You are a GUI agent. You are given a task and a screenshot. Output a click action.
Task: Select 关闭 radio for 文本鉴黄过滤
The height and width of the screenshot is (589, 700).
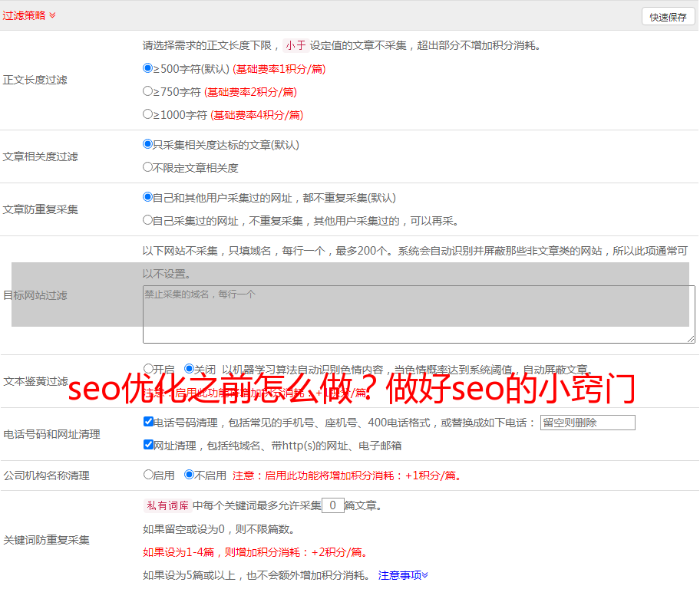[x=189, y=369]
